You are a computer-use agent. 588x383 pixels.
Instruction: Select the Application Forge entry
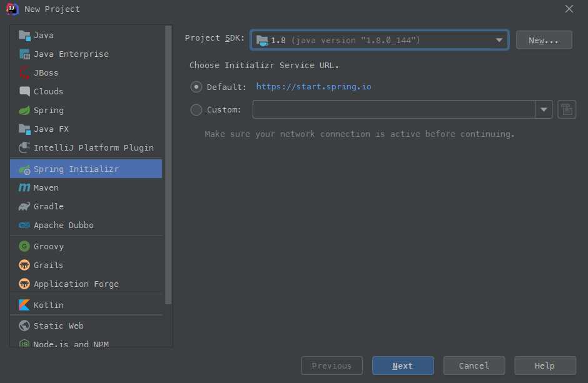coord(86,284)
